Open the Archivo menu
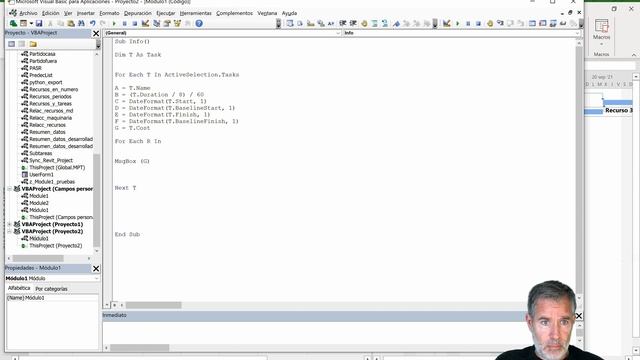This screenshot has width=640, height=360. (x=28, y=13)
